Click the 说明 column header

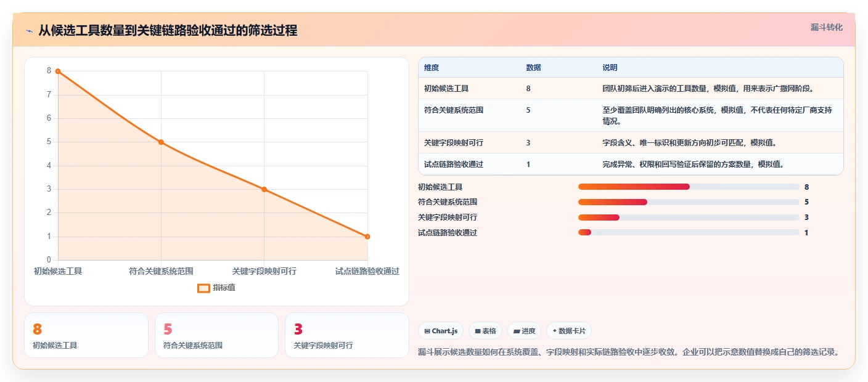[610, 68]
